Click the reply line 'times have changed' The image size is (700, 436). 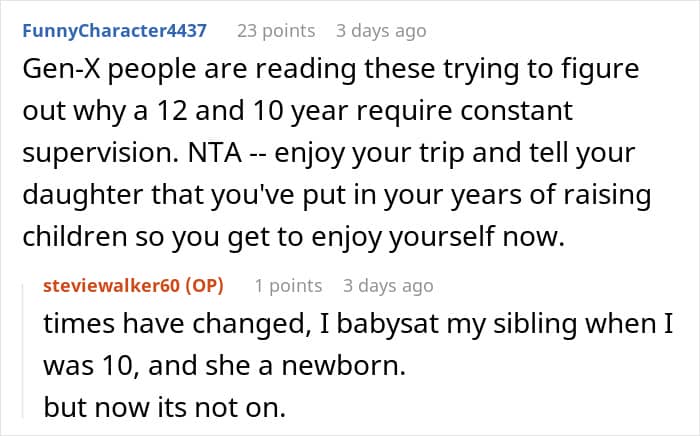point(358,324)
